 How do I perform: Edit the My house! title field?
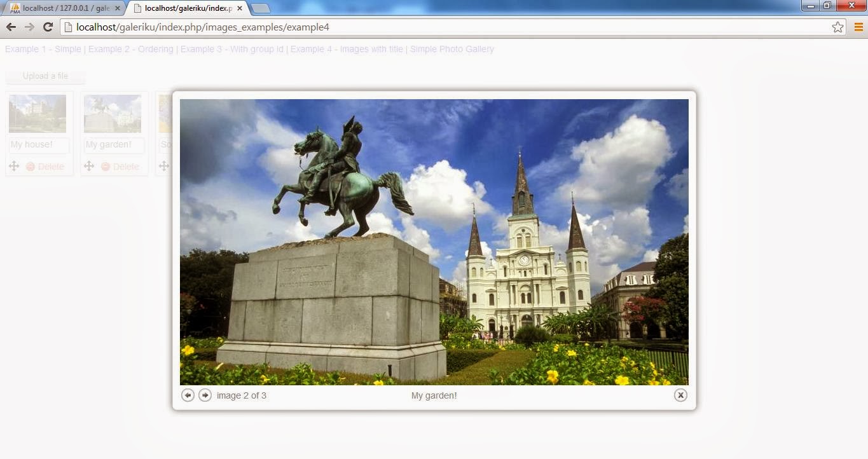[x=38, y=145]
